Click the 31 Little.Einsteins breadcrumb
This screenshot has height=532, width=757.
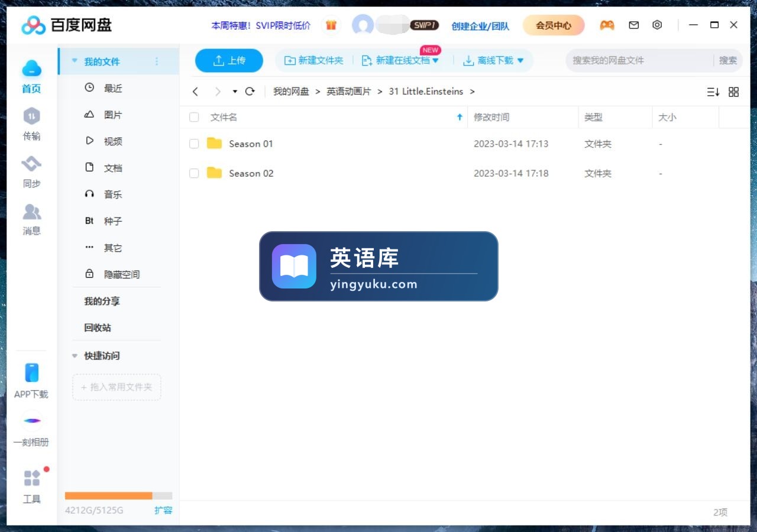click(x=426, y=92)
